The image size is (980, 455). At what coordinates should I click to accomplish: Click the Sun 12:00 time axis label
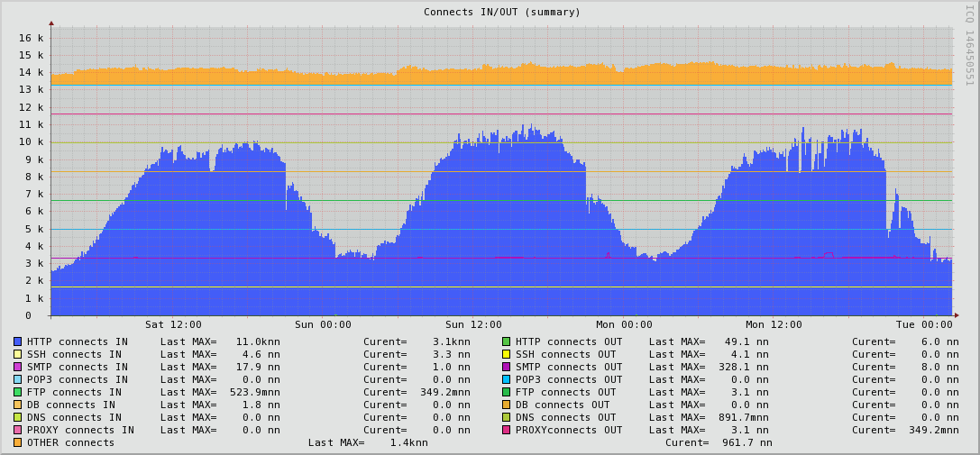click(473, 325)
